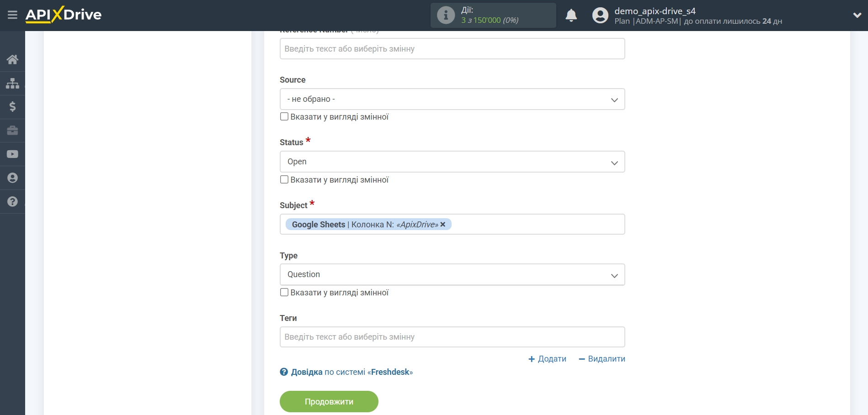This screenshot has height=415, width=868.
Task: Open the user profile sidebar icon
Action: point(12,178)
